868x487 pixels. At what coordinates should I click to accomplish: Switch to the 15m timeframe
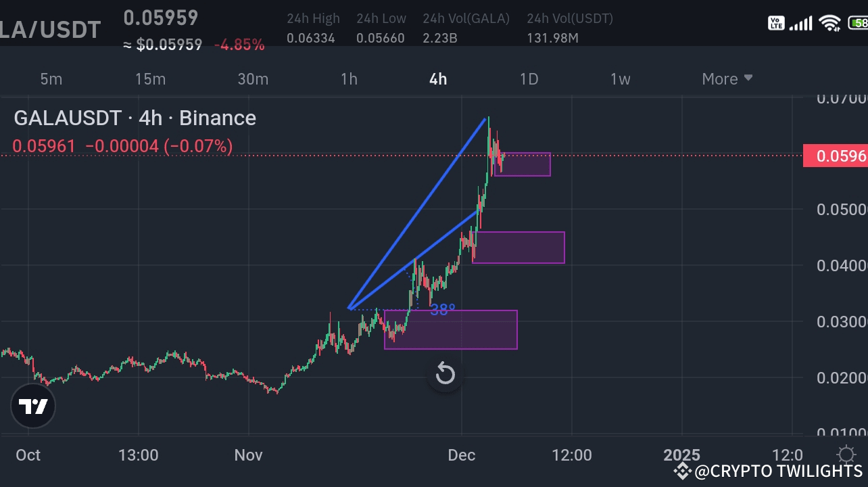(150, 78)
